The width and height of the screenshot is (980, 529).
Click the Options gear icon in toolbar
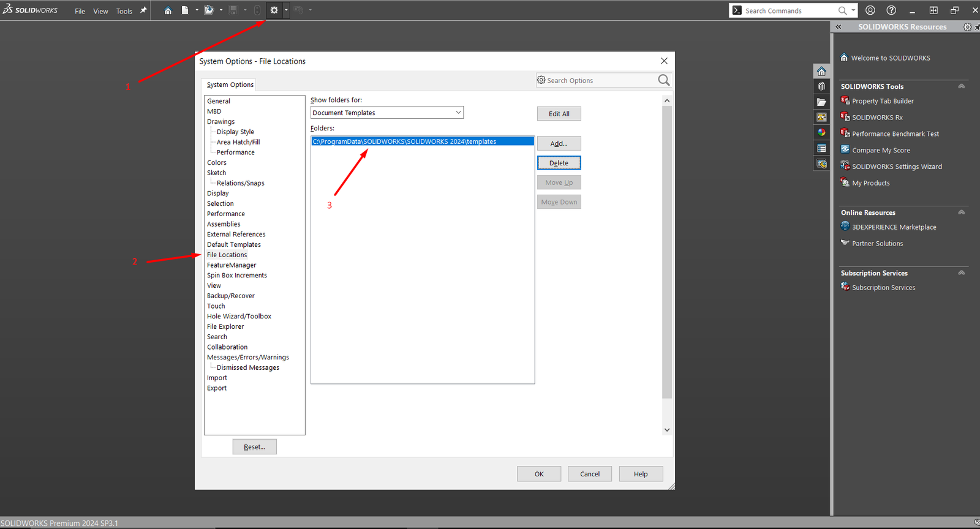tap(274, 10)
